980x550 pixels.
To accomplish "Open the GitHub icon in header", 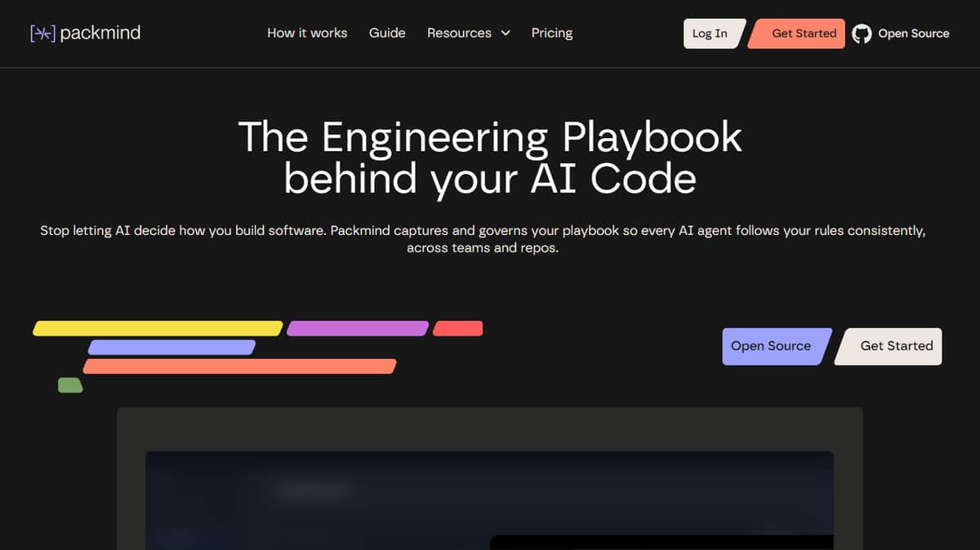I will click(862, 33).
